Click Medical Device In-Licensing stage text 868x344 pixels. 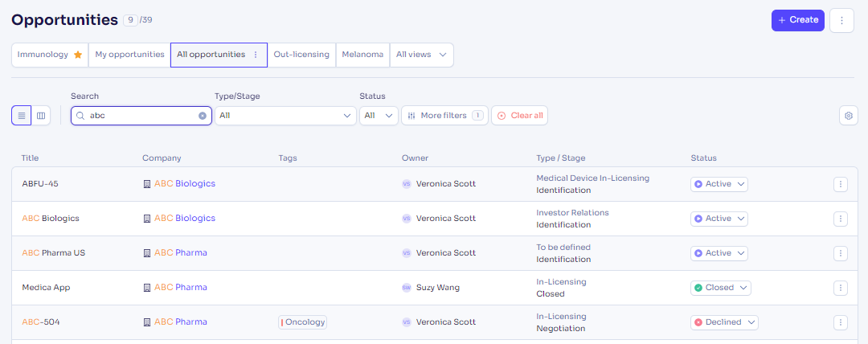coord(593,178)
